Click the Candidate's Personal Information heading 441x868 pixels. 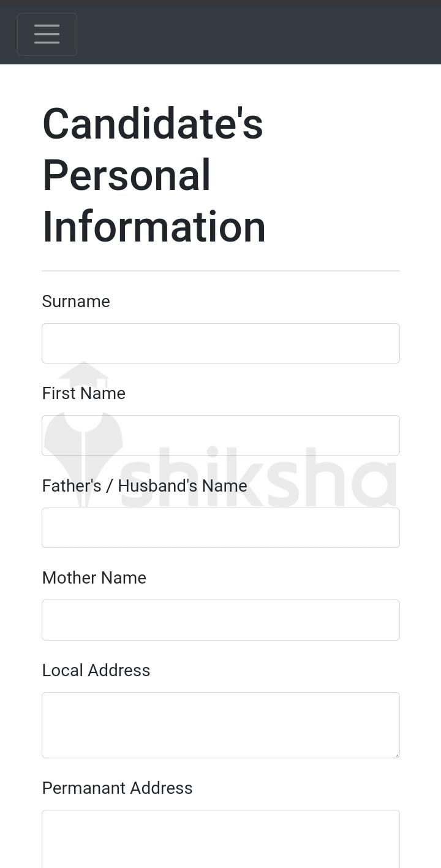tap(153, 175)
